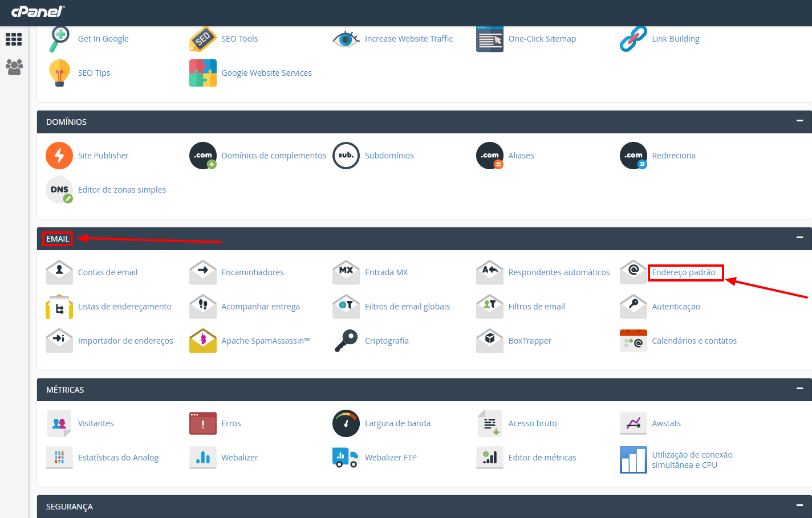
Task: Collapse the EMAIL section
Action: click(799, 238)
